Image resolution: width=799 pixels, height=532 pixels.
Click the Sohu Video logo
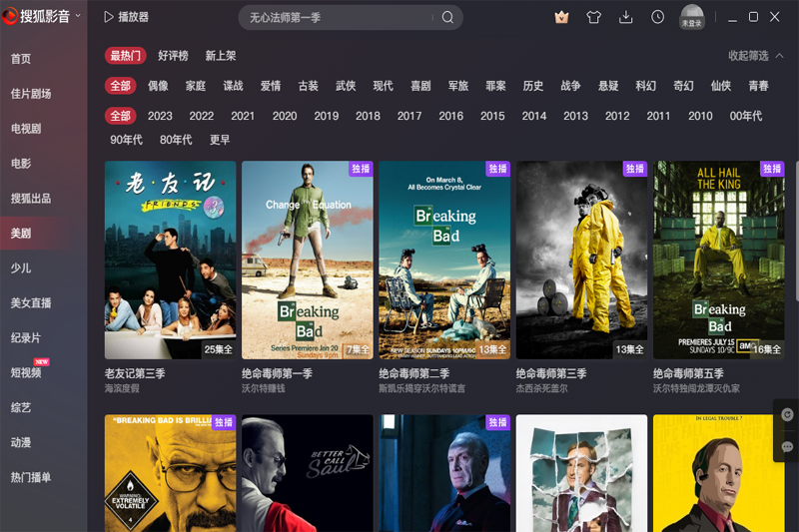click(x=36, y=16)
